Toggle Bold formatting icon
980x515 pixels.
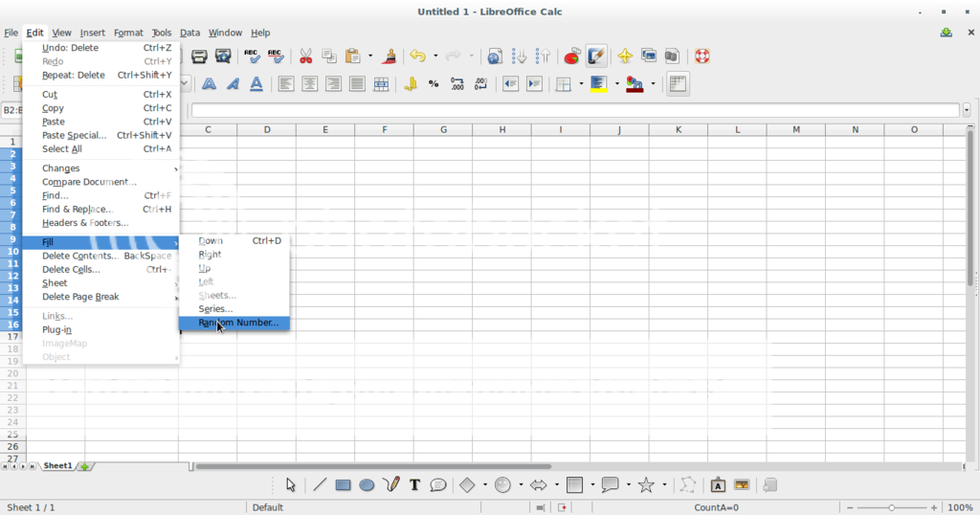209,83
